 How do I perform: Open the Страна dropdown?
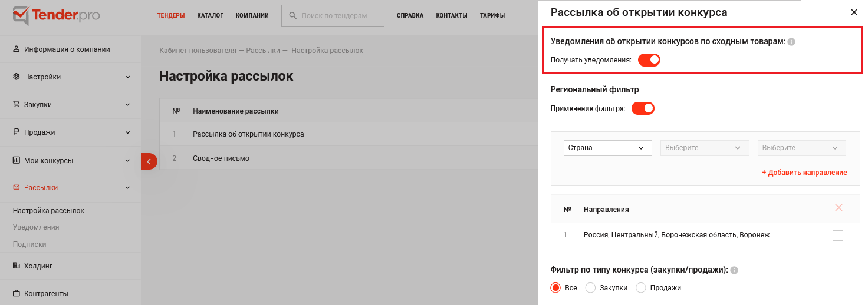point(608,148)
